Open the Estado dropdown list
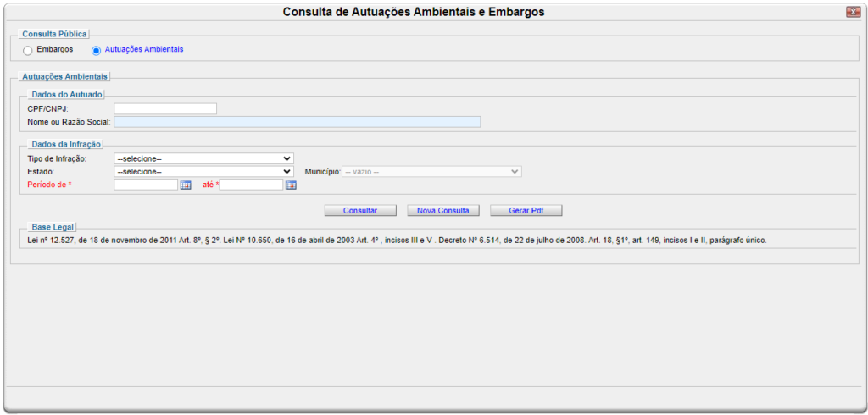This screenshot has height=415, width=868. (x=203, y=171)
